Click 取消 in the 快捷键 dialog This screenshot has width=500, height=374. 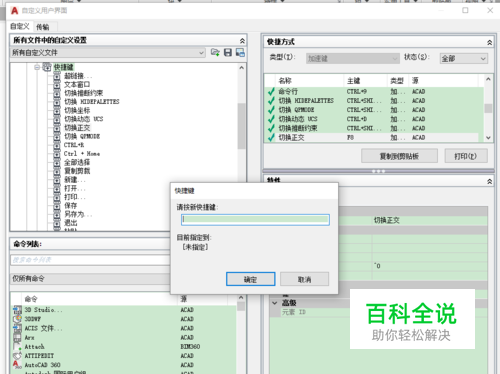click(304, 279)
